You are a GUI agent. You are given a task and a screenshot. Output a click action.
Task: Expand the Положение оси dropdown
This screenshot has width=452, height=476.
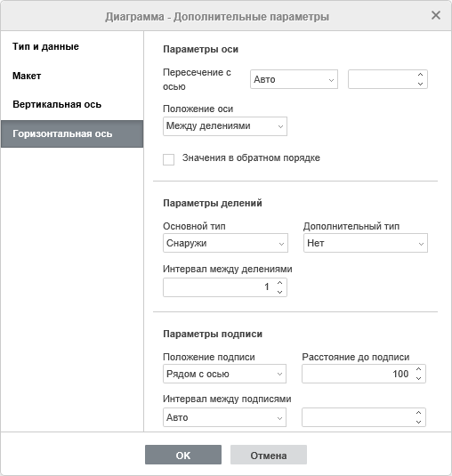[x=225, y=126]
